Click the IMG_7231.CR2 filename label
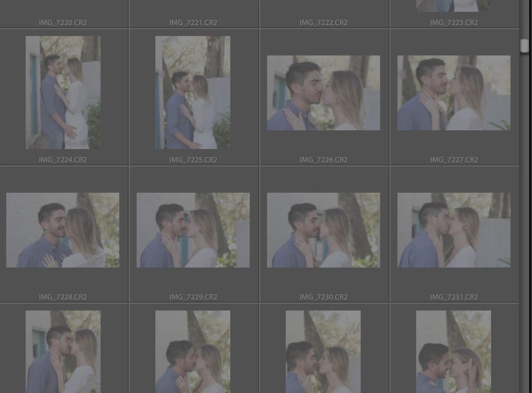 point(454,297)
